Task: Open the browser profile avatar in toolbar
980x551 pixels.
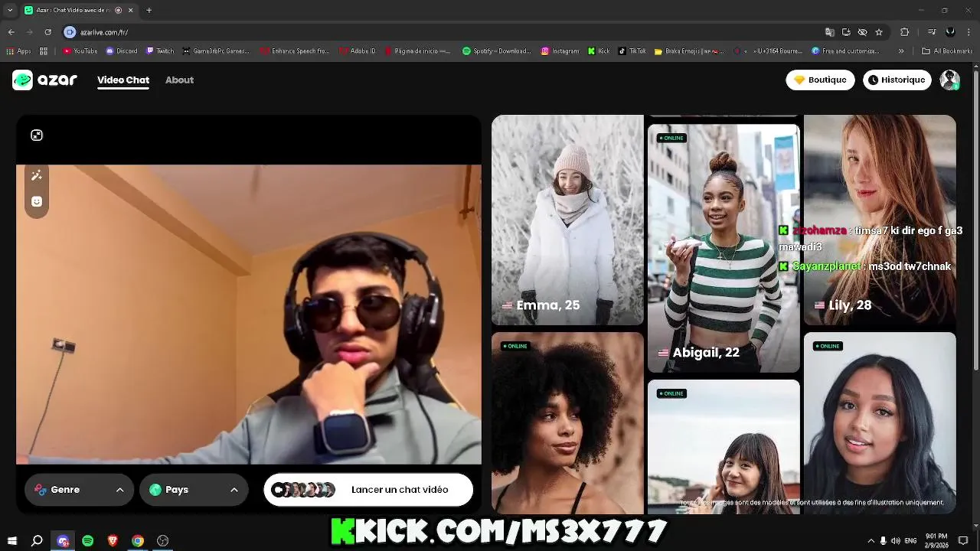Action: pos(950,32)
